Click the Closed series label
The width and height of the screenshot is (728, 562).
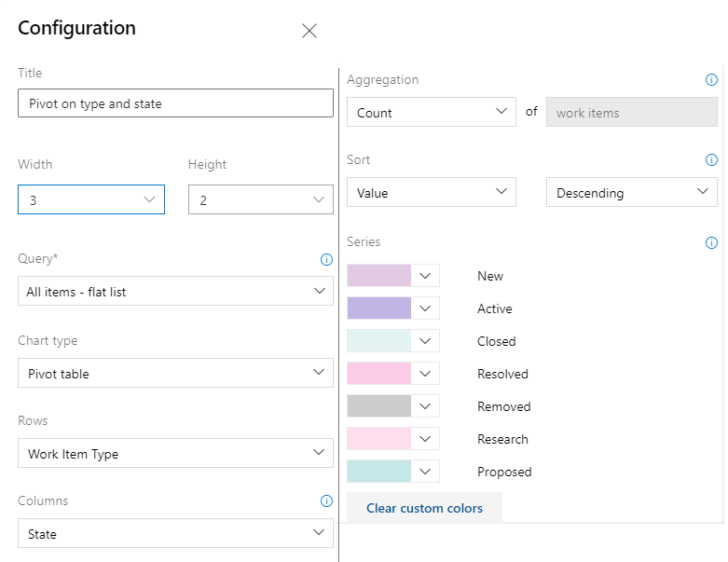click(x=496, y=341)
